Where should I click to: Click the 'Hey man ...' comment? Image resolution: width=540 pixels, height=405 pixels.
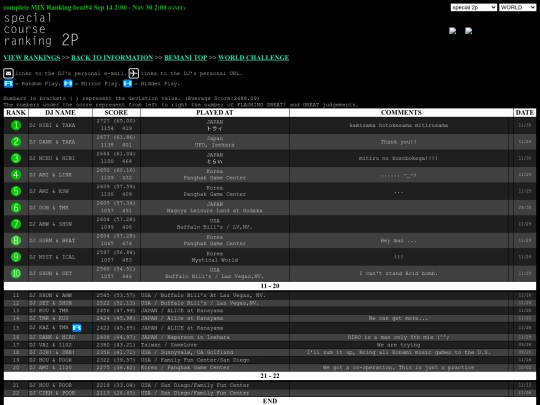click(x=398, y=240)
